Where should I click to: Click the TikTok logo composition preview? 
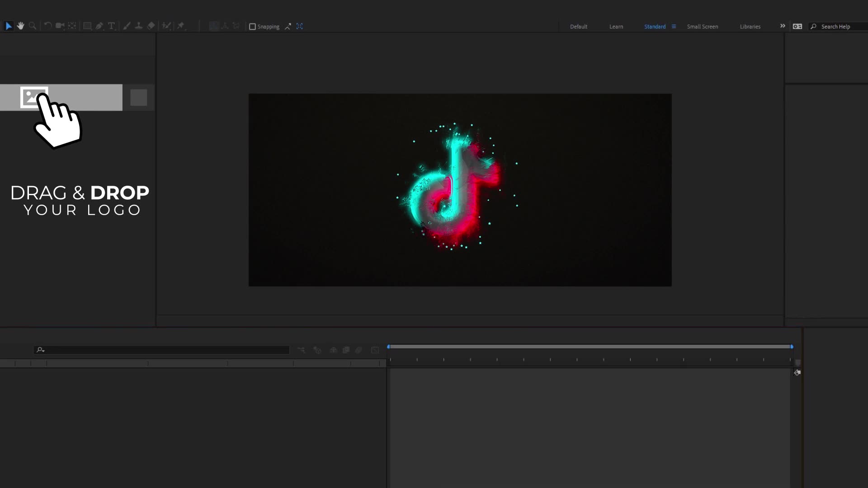click(460, 190)
